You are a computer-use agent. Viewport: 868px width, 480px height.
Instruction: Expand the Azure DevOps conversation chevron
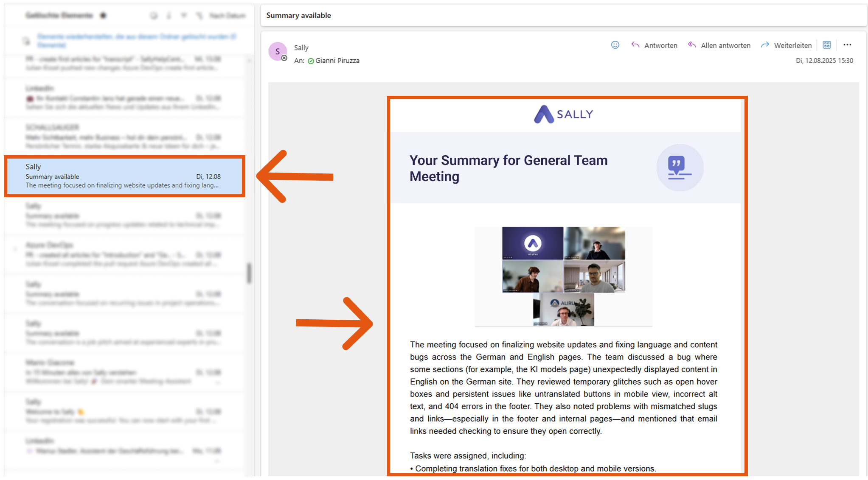point(15,249)
